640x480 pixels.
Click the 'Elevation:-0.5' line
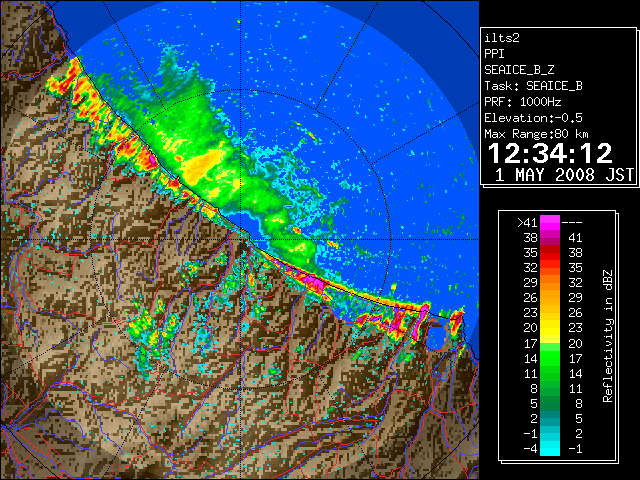tap(533, 118)
